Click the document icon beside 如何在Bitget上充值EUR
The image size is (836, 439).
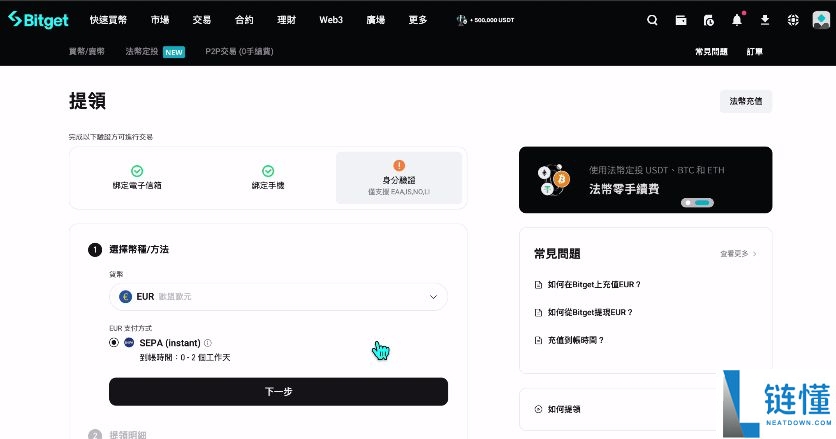[538, 285]
